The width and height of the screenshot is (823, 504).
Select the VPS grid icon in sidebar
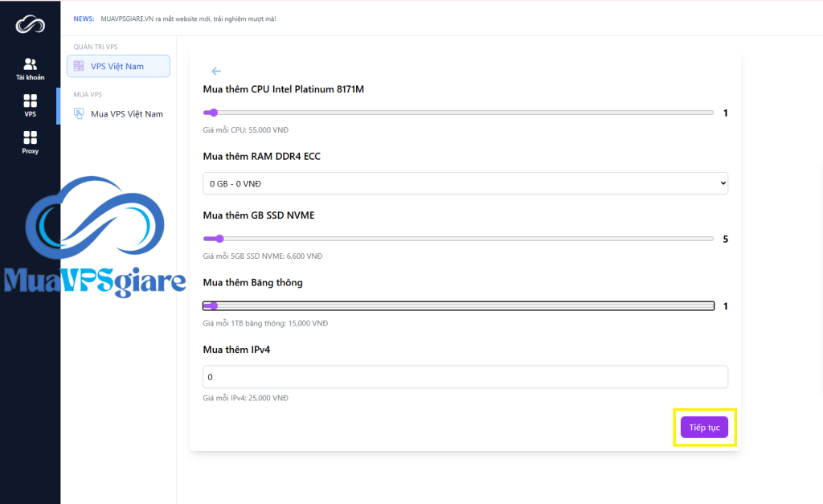(x=30, y=105)
